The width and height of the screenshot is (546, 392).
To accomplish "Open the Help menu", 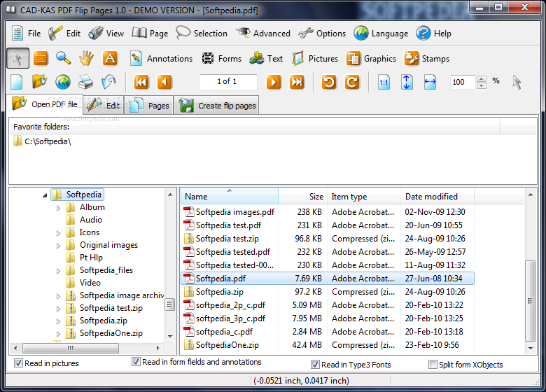I will pyautogui.click(x=434, y=34).
